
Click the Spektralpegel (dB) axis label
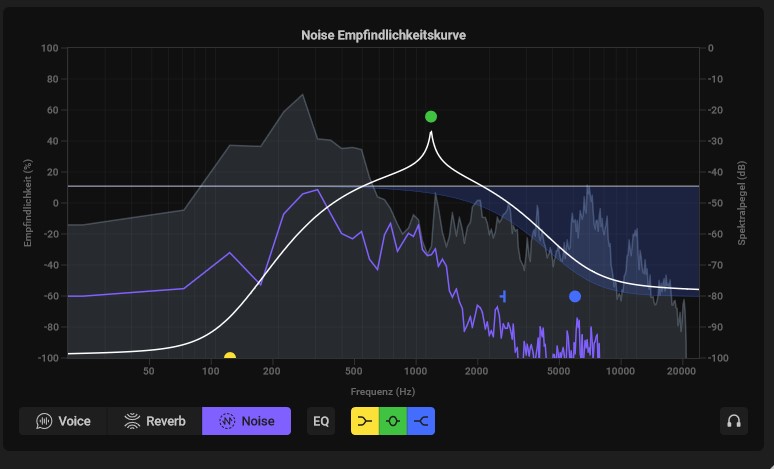741,203
